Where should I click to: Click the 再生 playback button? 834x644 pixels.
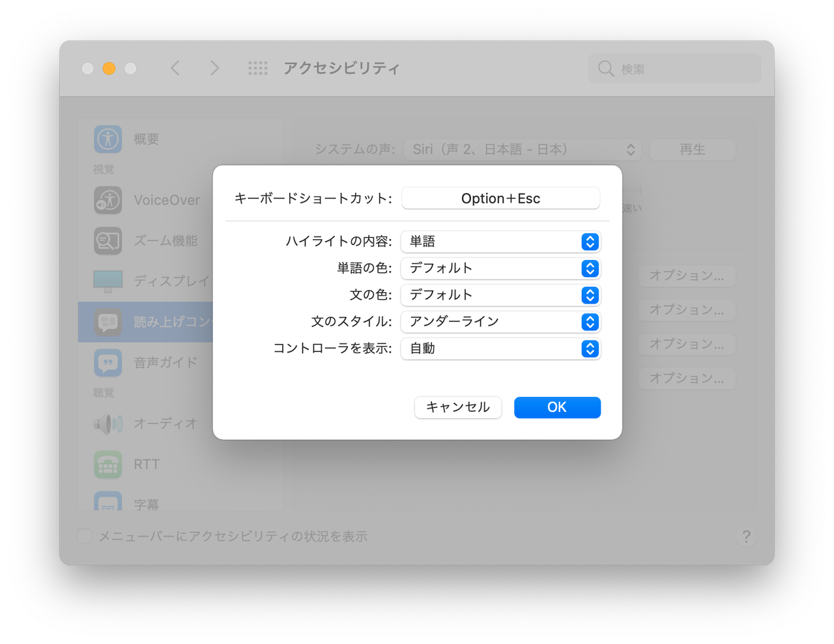[x=693, y=149]
